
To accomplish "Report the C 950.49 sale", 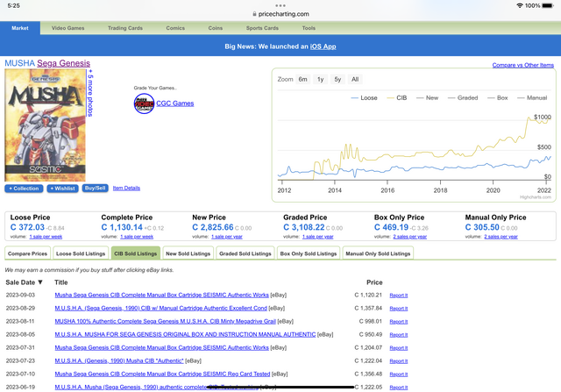I will [399, 335].
